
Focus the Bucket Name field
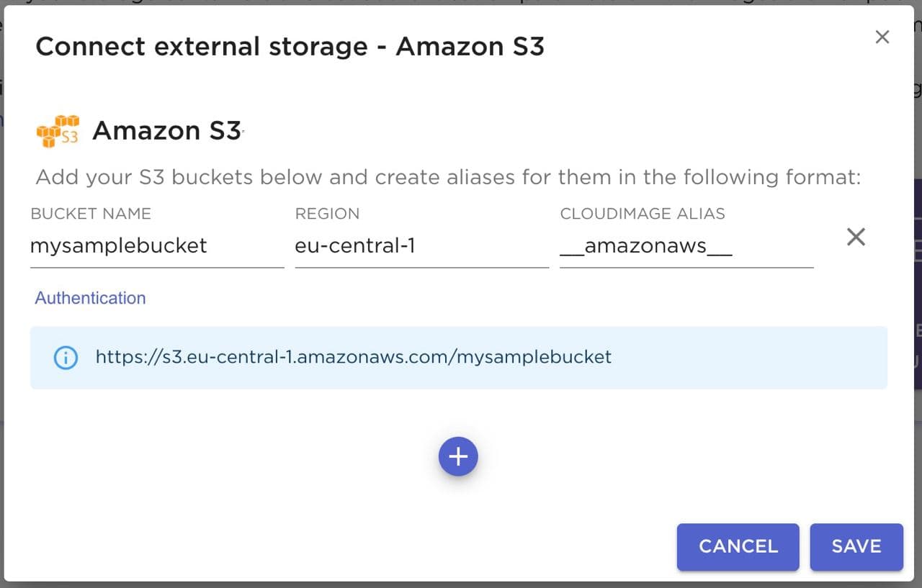[156, 246]
